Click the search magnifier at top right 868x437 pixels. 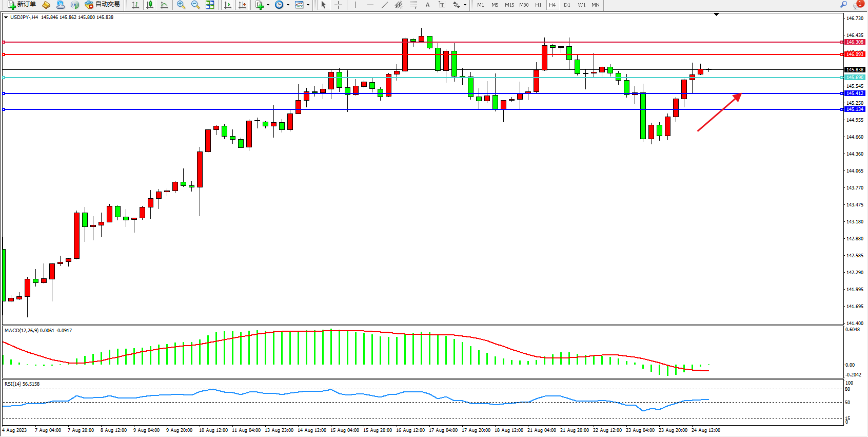[x=843, y=5]
